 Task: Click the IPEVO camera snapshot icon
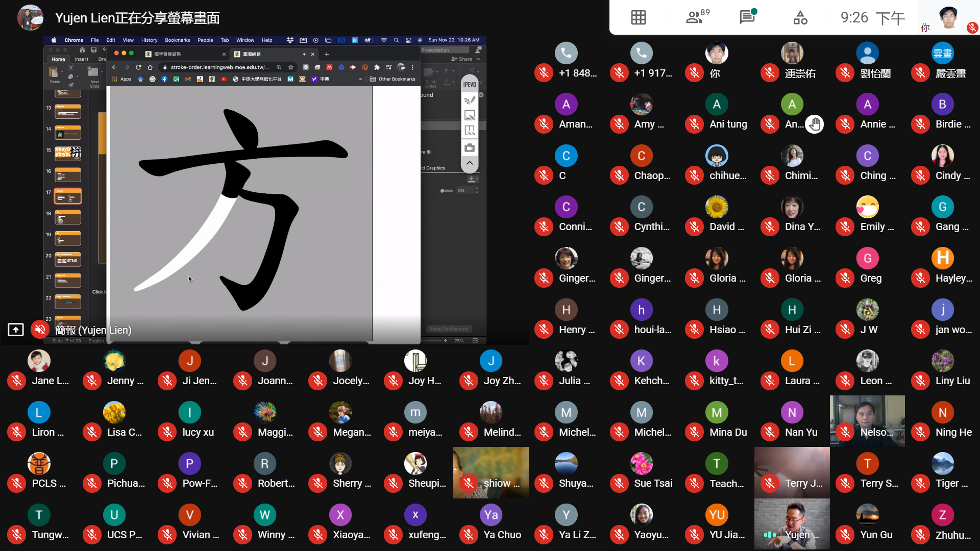tap(470, 148)
